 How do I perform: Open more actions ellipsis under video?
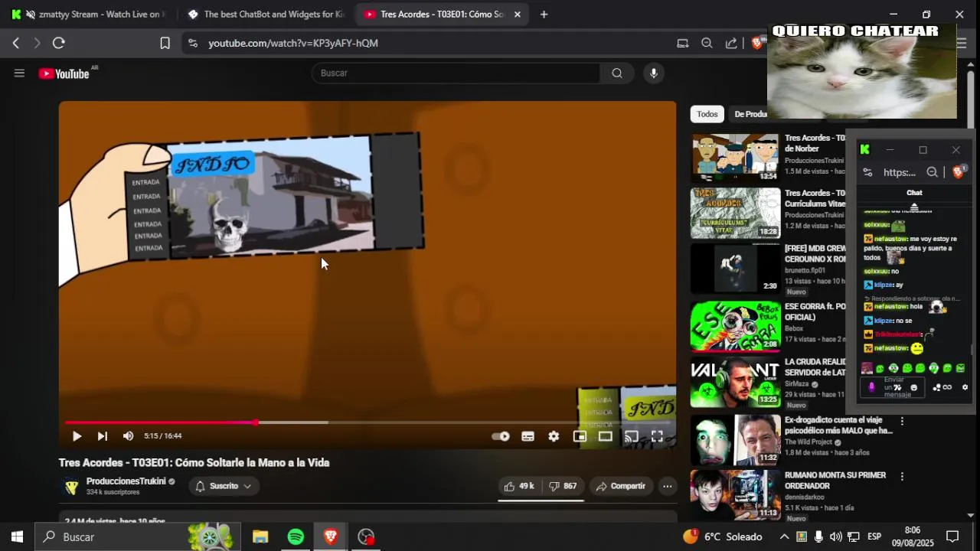tap(668, 486)
